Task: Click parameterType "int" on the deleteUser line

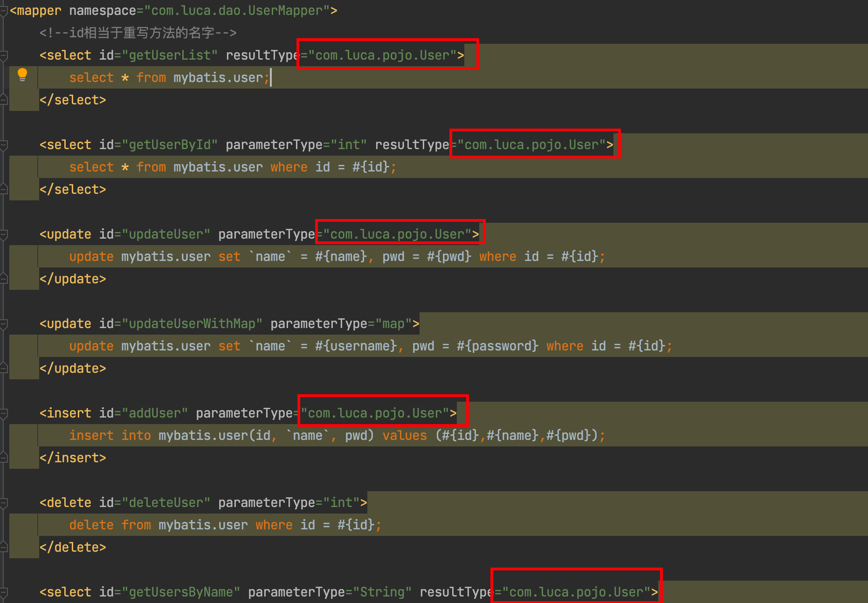Action: (341, 503)
